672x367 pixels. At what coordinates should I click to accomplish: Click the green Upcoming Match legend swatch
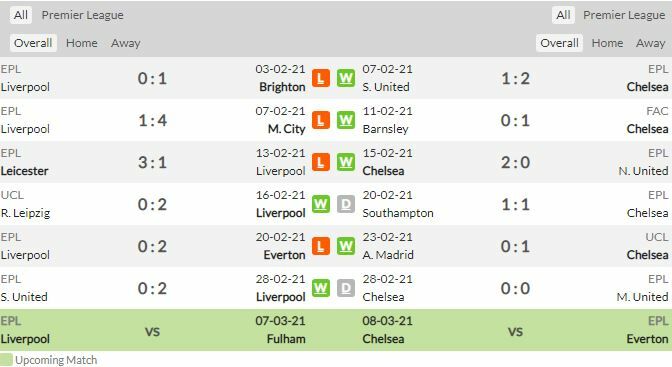coord(6,359)
